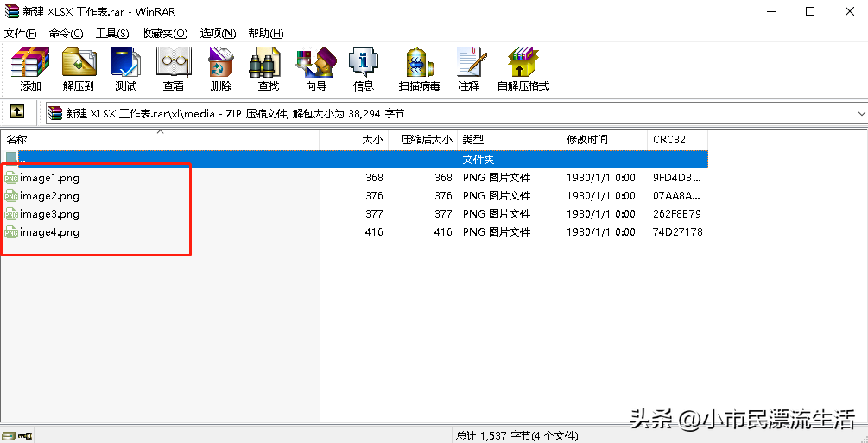
Task: Click status bar total 1,537 字节 text
Action: [517, 436]
